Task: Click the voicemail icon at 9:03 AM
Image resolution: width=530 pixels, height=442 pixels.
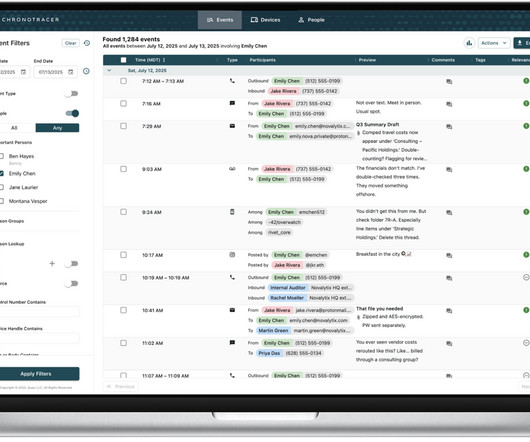Action: (x=232, y=169)
